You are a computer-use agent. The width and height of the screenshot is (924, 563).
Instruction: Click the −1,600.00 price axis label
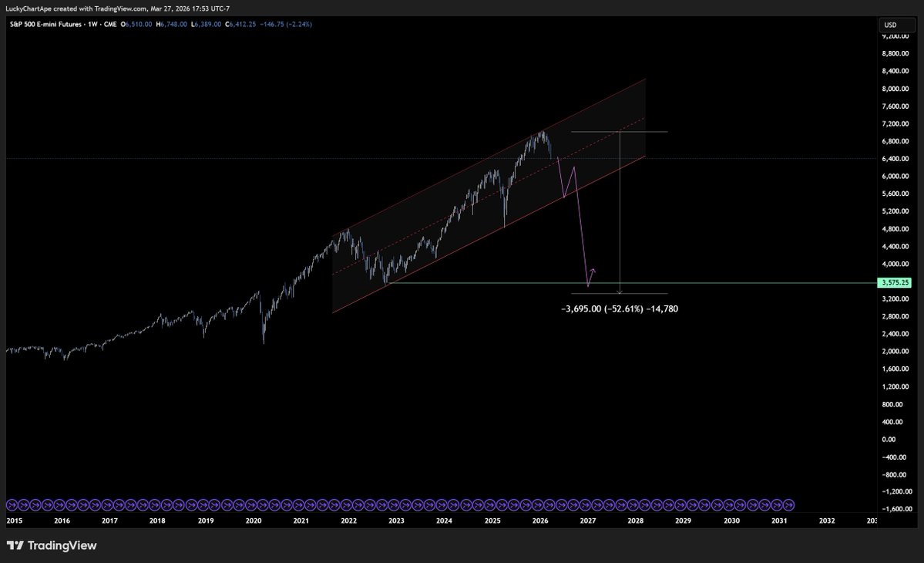897,509
